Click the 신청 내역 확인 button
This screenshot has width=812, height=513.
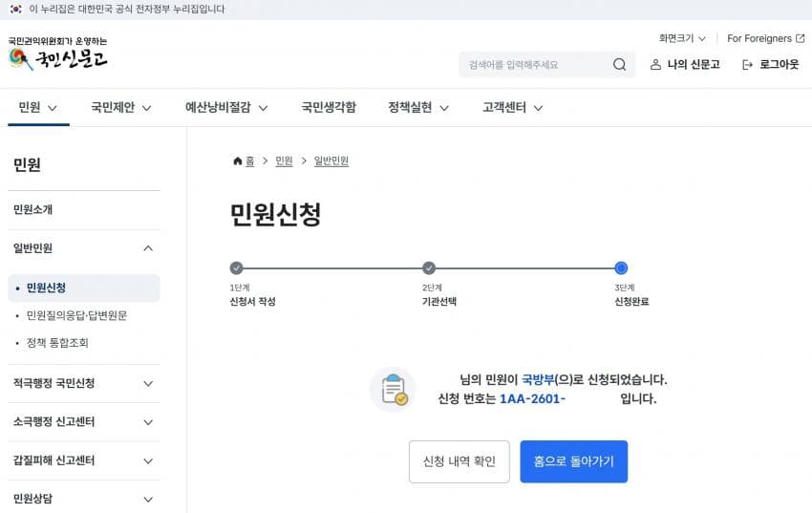point(459,461)
